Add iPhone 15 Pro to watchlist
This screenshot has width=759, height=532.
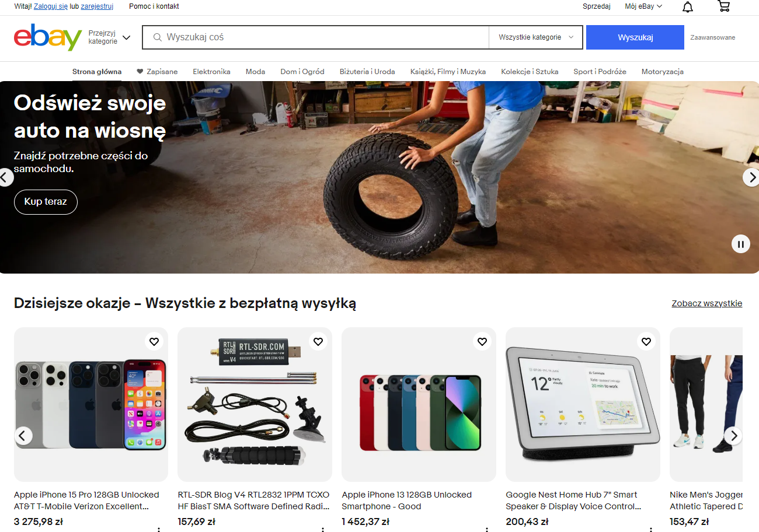click(x=154, y=342)
